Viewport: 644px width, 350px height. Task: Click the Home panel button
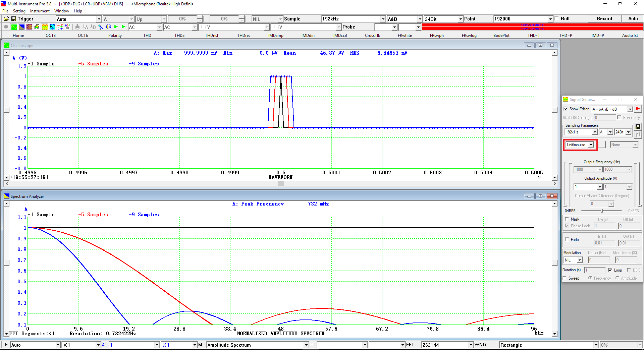18,35
